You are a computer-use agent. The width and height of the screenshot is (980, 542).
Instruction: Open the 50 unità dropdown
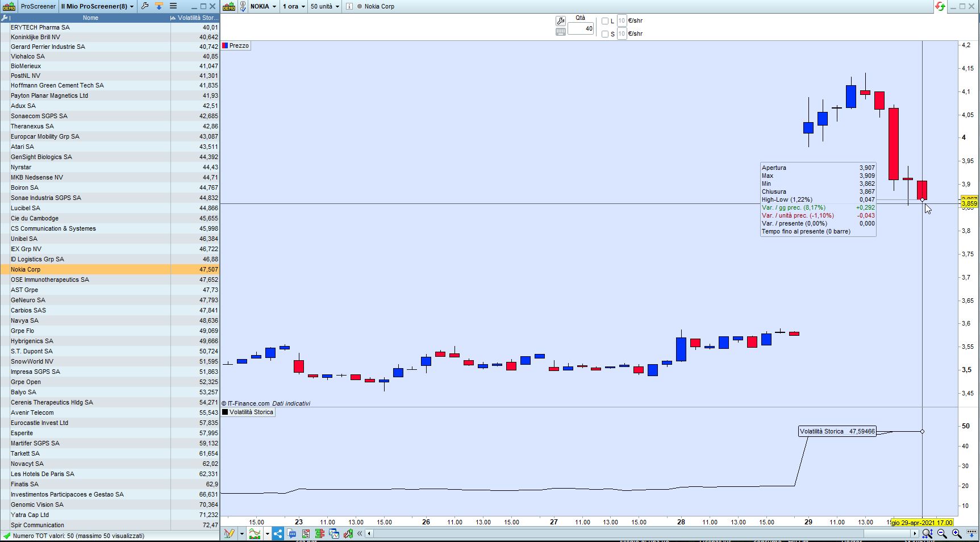tap(325, 6)
